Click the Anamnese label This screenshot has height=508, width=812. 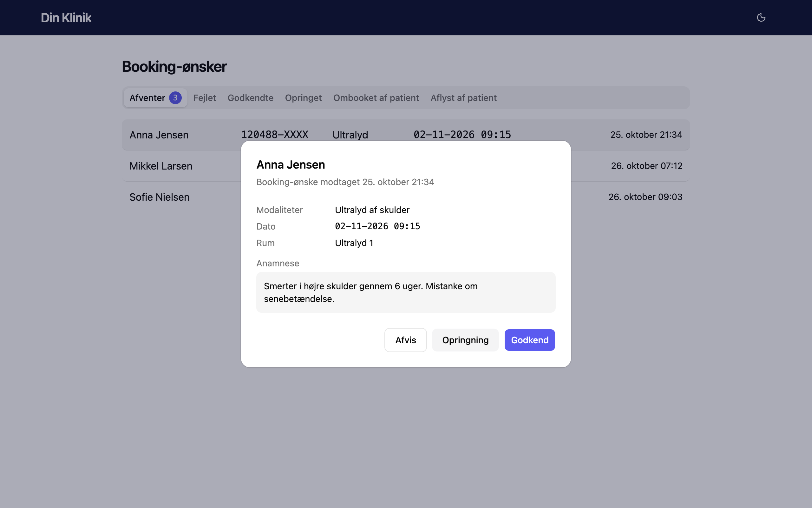[x=278, y=264]
